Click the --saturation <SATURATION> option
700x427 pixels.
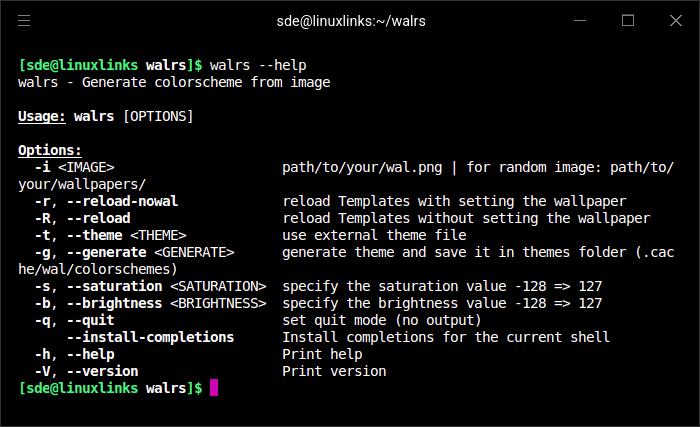click(167, 286)
